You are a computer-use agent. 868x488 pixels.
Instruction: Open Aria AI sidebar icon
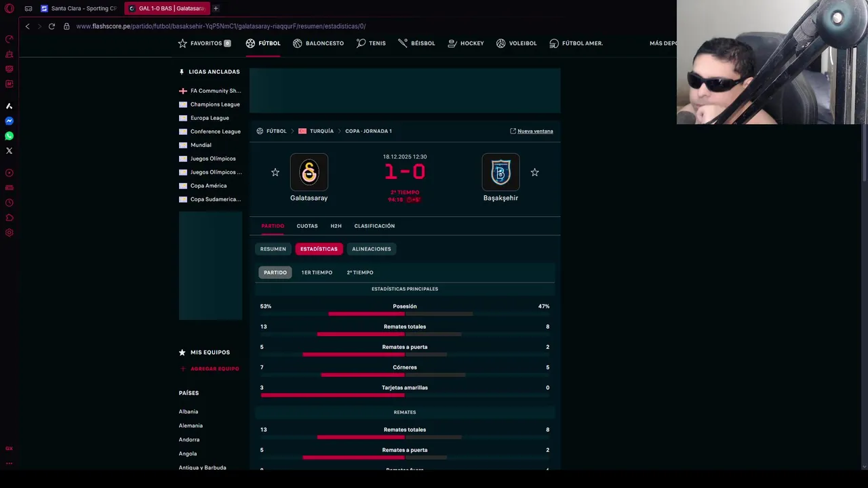point(9,106)
